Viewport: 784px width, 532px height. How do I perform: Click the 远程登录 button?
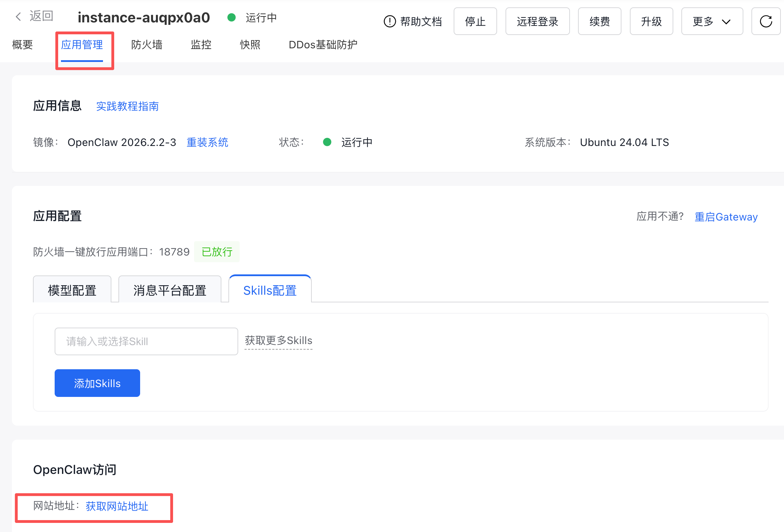tap(537, 21)
